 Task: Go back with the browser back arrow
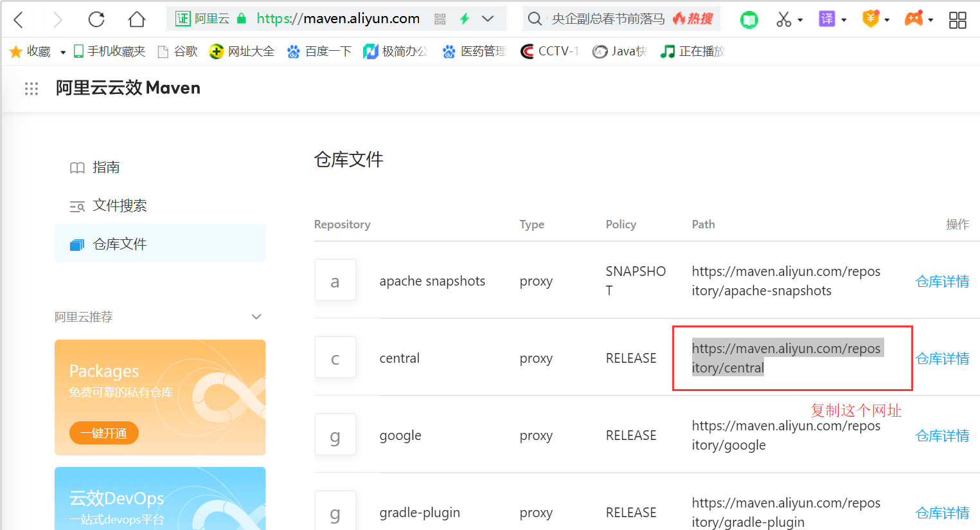click(19, 19)
